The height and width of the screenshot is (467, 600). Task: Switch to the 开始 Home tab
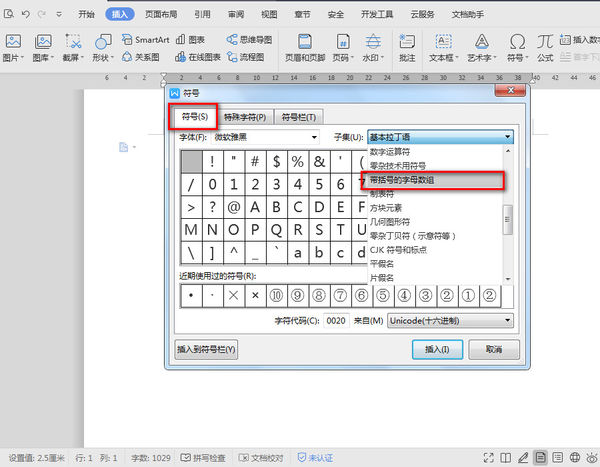pyautogui.click(x=86, y=15)
